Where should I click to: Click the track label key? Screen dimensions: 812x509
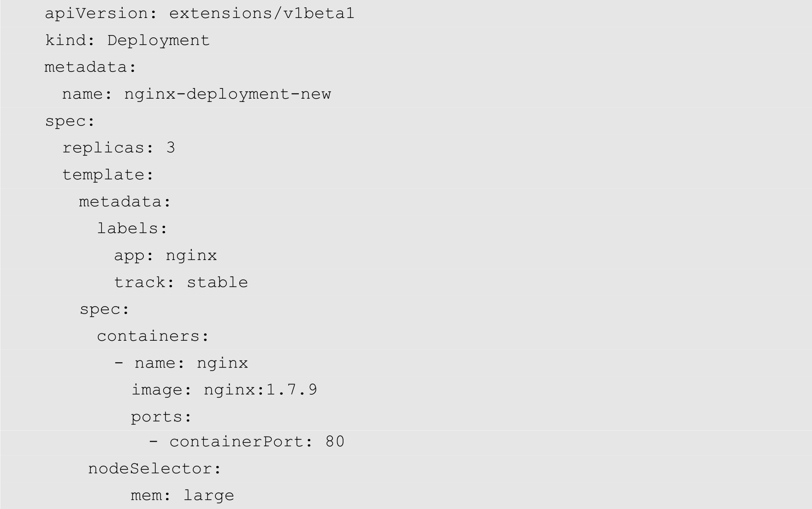coord(140,282)
